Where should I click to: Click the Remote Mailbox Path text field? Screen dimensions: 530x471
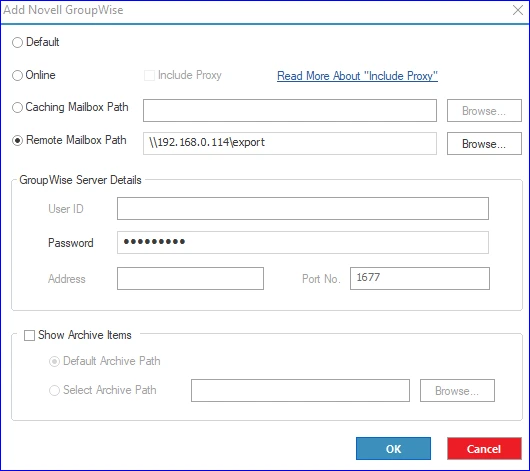click(x=290, y=143)
